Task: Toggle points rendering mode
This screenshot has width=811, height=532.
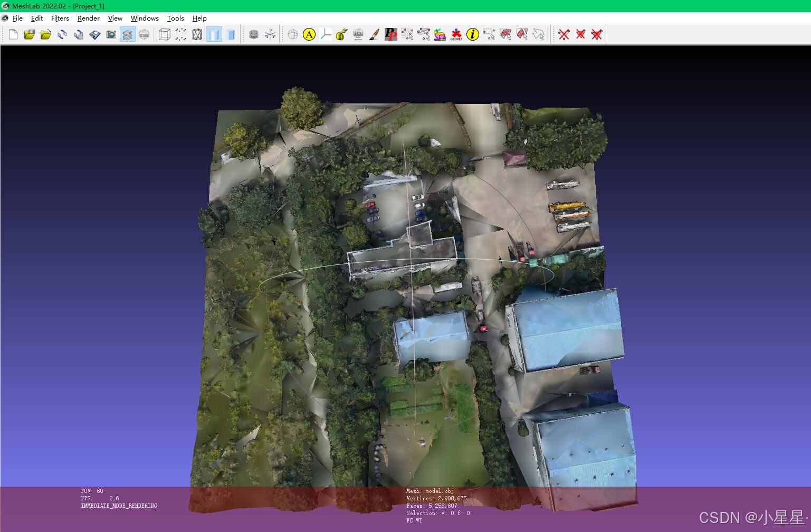Action: (181, 35)
